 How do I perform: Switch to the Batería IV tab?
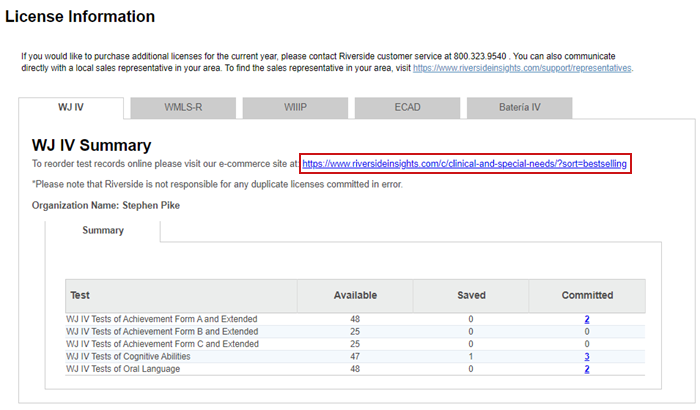(x=520, y=108)
